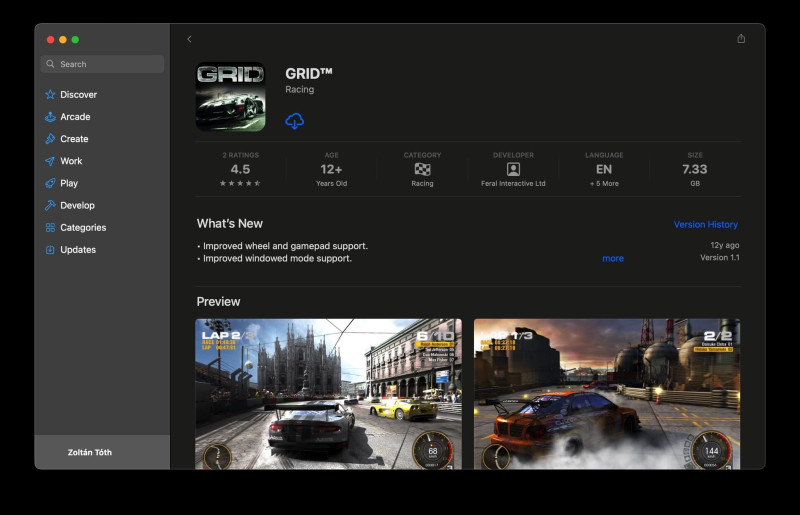Open the Milan cathedral preview screenshot
This screenshot has width=800, height=515.
point(329,394)
